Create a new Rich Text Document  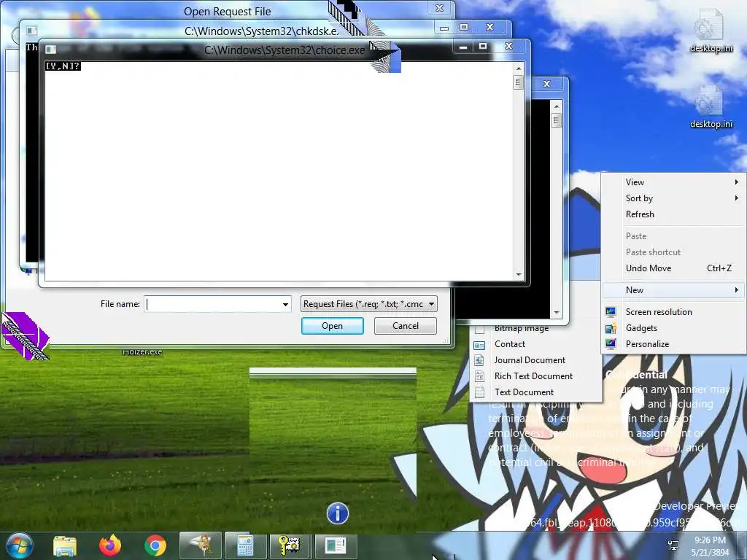pyautogui.click(x=535, y=376)
